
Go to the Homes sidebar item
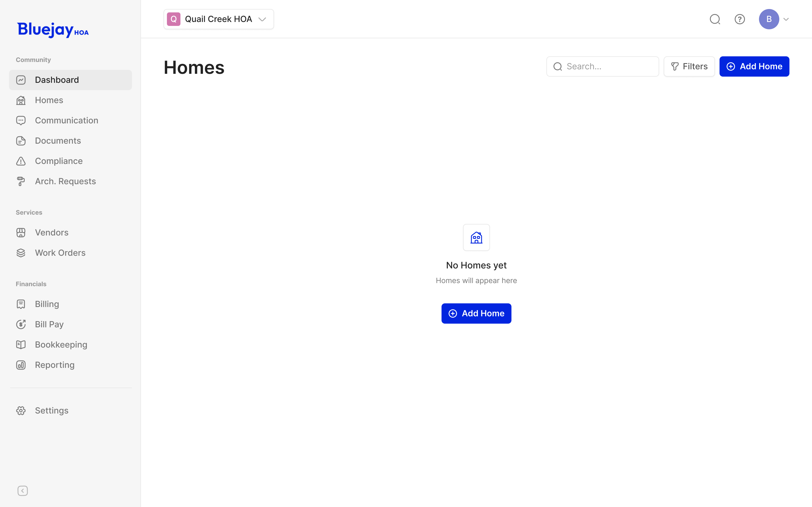click(49, 100)
